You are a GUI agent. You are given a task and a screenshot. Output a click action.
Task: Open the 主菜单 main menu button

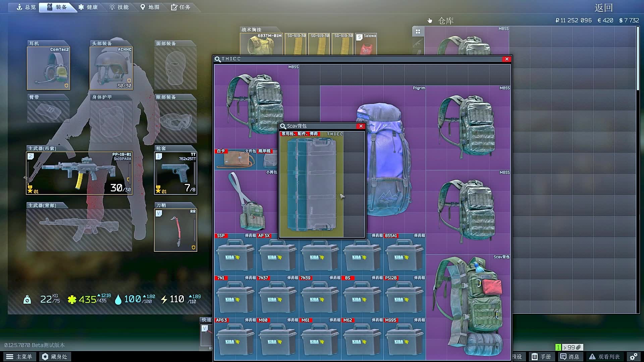tap(19, 357)
